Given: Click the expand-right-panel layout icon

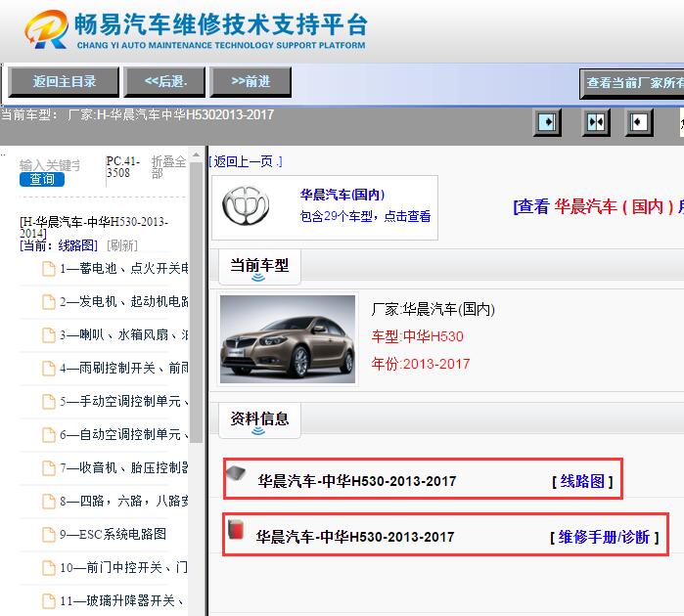Looking at the screenshot, I should pos(639,122).
